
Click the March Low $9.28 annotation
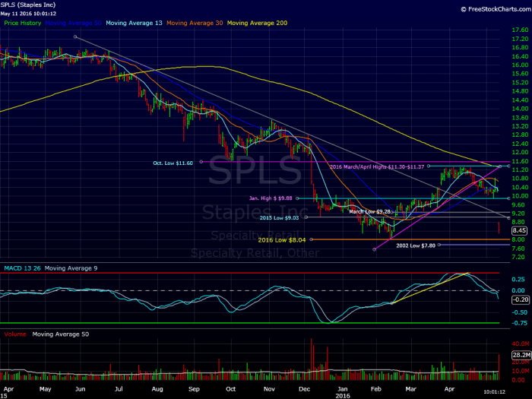[x=370, y=212]
